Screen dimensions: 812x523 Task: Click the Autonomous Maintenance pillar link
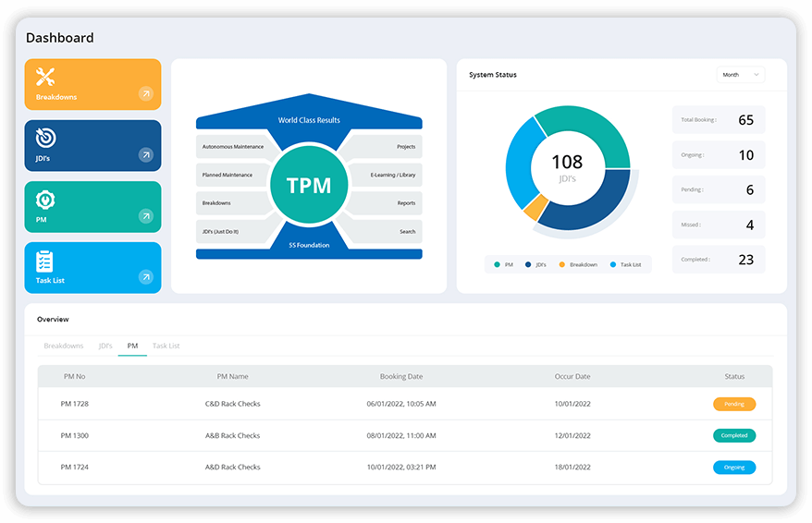click(232, 146)
